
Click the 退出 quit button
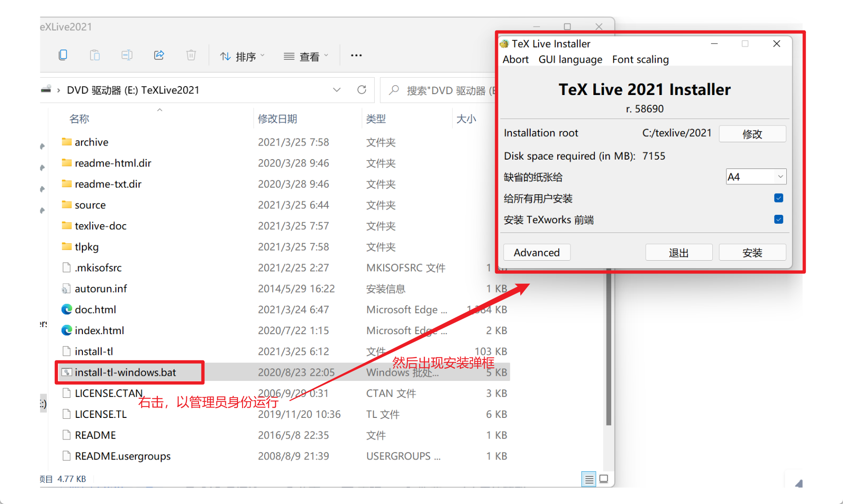679,252
